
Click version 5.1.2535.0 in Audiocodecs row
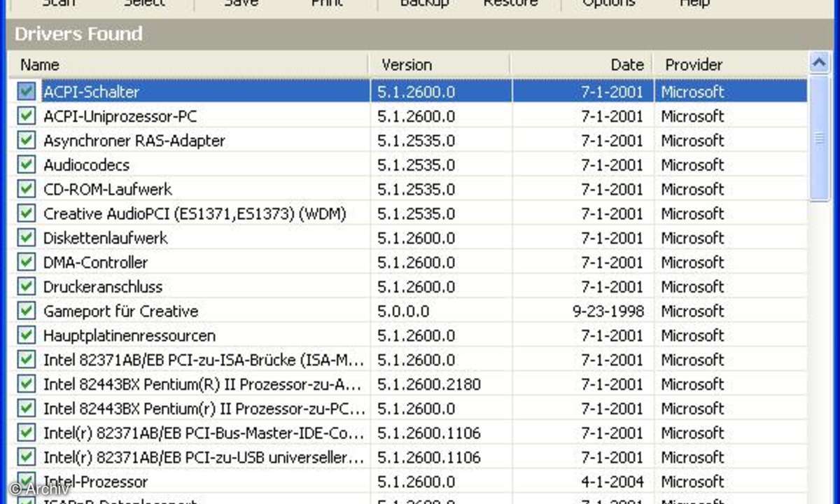pyautogui.click(x=416, y=165)
